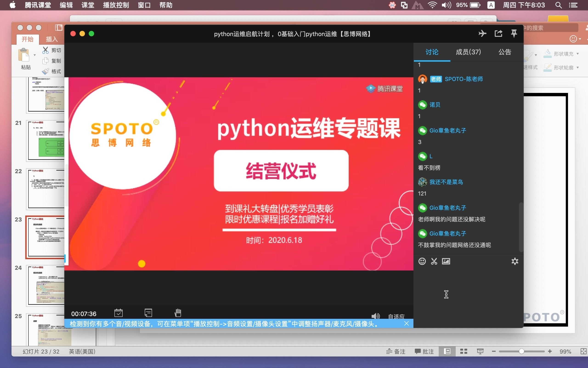Switch PowerPoint to slide sorter view
This screenshot has width=588, height=368.
pyautogui.click(x=464, y=351)
